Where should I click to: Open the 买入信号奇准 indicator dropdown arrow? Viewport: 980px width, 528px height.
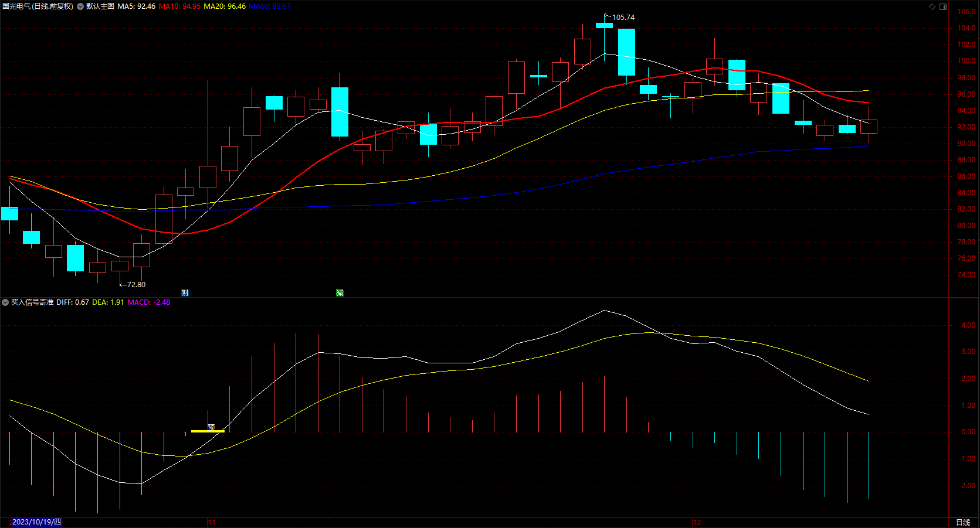click(x=5, y=302)
